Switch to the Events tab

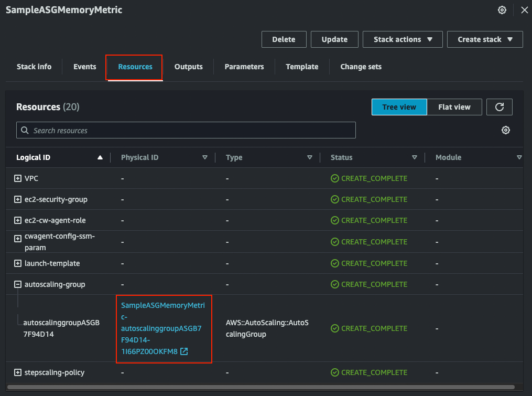(x=85, y=67)
